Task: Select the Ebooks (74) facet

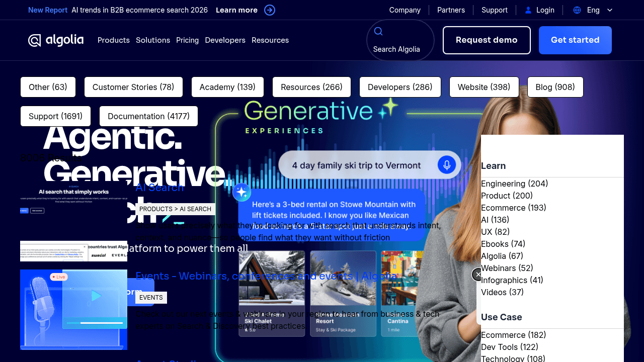Action: coord(503,244)
